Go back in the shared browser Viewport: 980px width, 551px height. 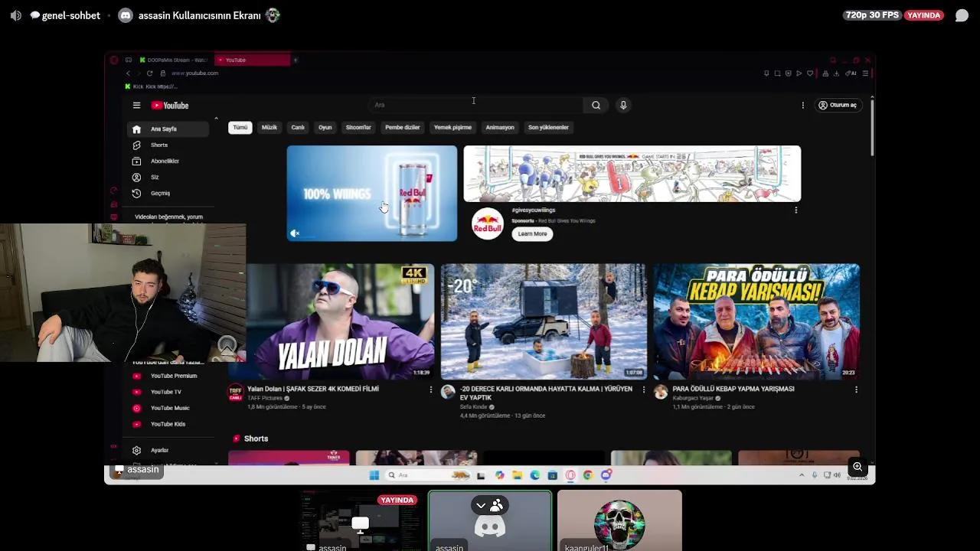click(128, 73)
